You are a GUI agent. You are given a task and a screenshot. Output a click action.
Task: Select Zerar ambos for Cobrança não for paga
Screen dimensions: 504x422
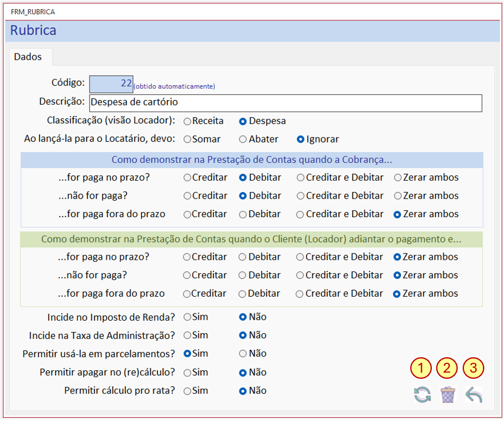click(398, 196)
